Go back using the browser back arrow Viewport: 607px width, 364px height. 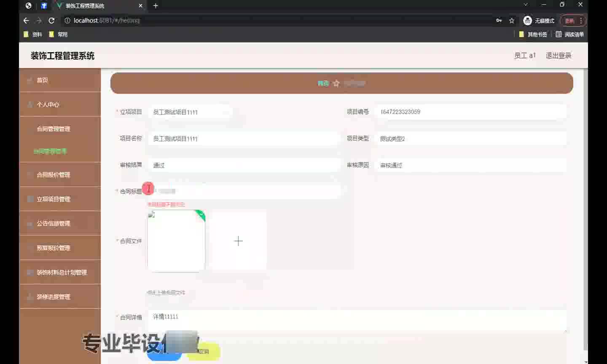coord(26,20)
